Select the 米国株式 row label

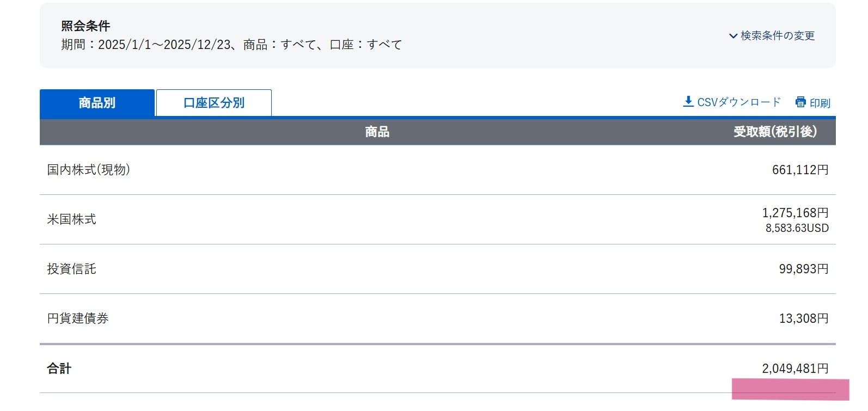[71, 219]
